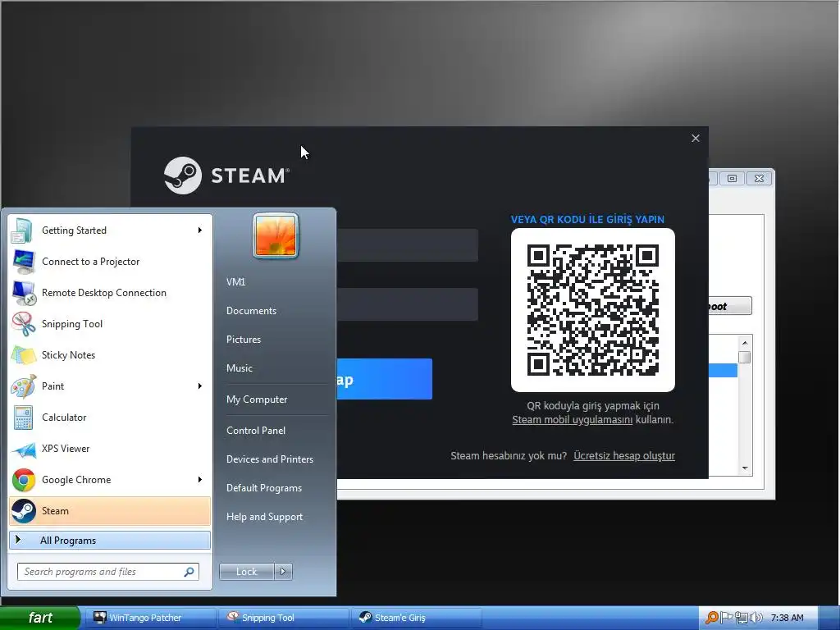Open the Lock options arrow
The height and width of the screenshot is (630, 840).
pyautogui.click(x=283, y=572)
